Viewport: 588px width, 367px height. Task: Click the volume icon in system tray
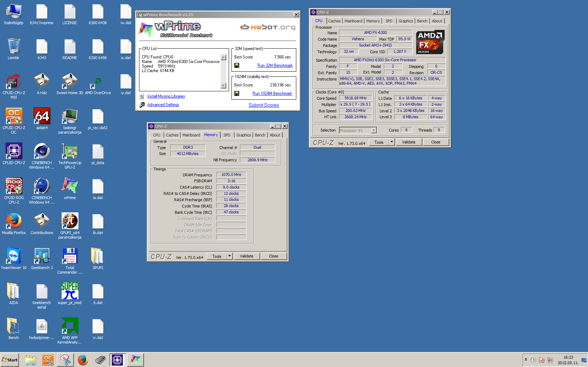[533, 360]
